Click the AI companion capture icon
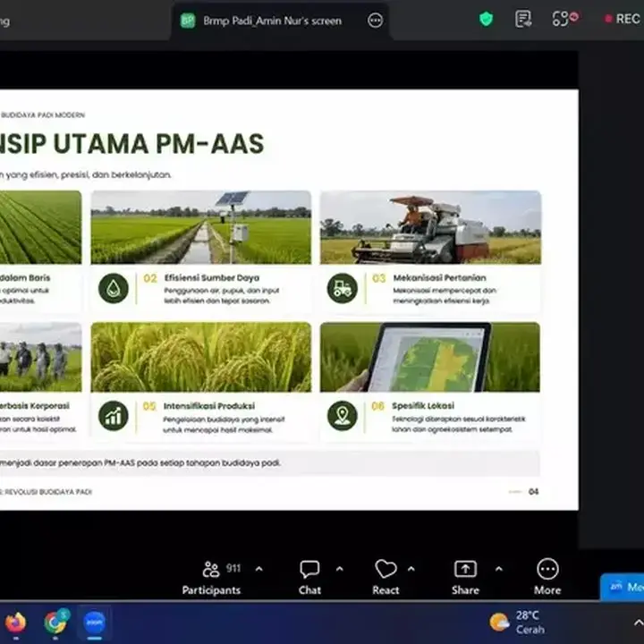This screenshot has width=644, height=644. point(564,19)
